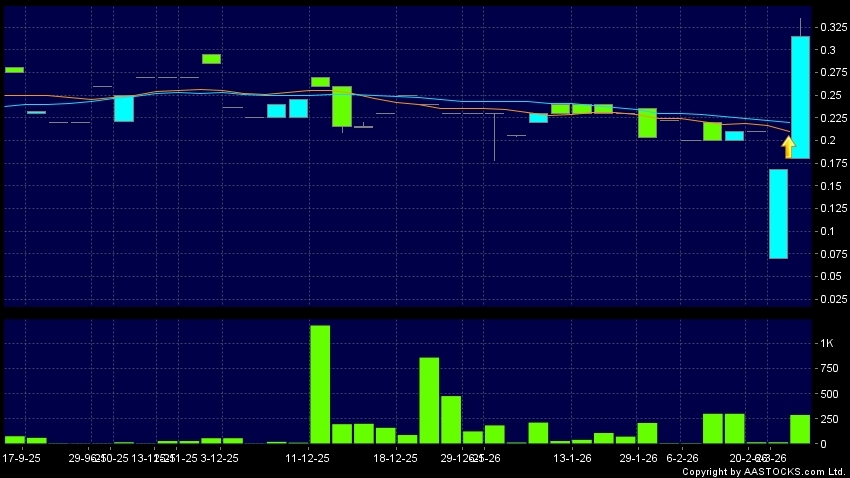The width and height of the screenshot is (850, 478).
Task: Select the 18-12-25 date marker
Action: click(395, 458)
